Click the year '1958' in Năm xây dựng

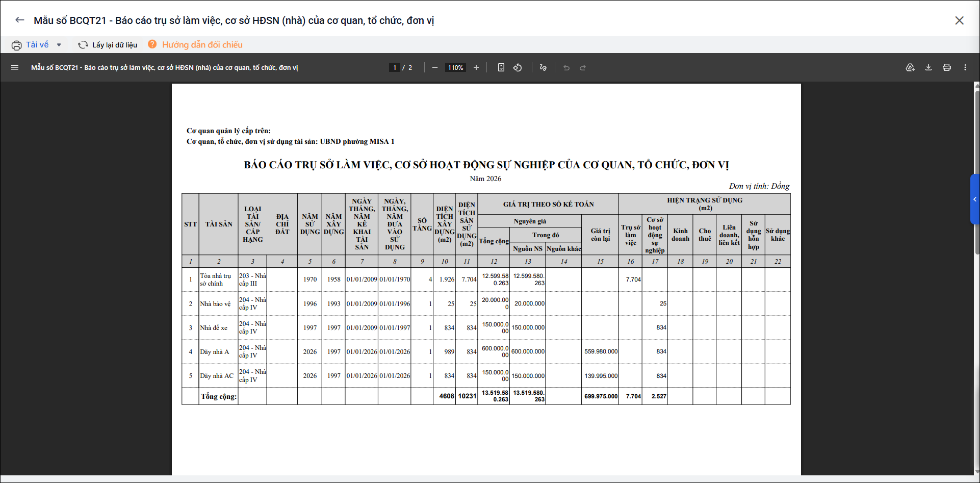pos(334,279)
